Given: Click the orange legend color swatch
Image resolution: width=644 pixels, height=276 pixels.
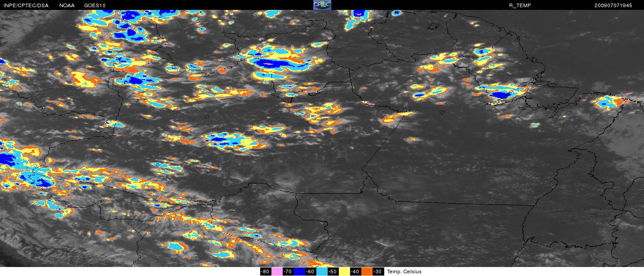Looking at the screenshot, I should pyautogui.click(x=367, y=272).
